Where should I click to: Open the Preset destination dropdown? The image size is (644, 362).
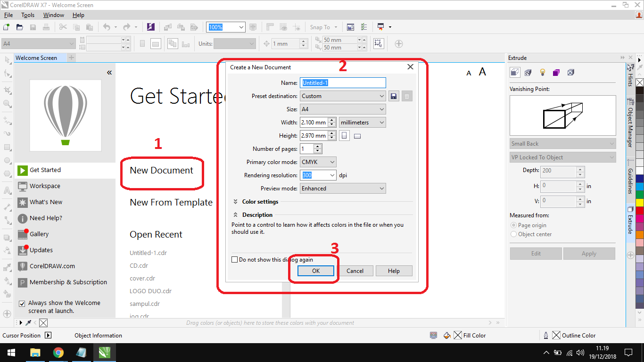coord(343,96)
